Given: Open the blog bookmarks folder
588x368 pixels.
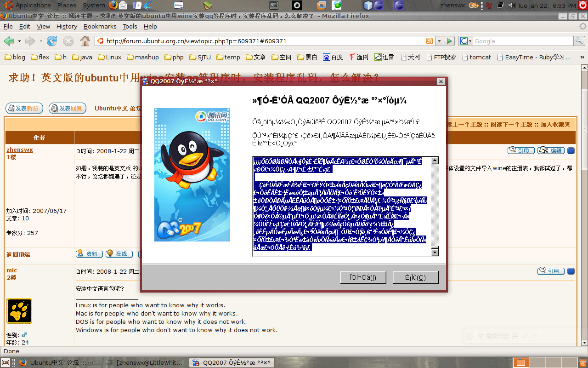Looking at the screenshot, I should coord(15,57).
